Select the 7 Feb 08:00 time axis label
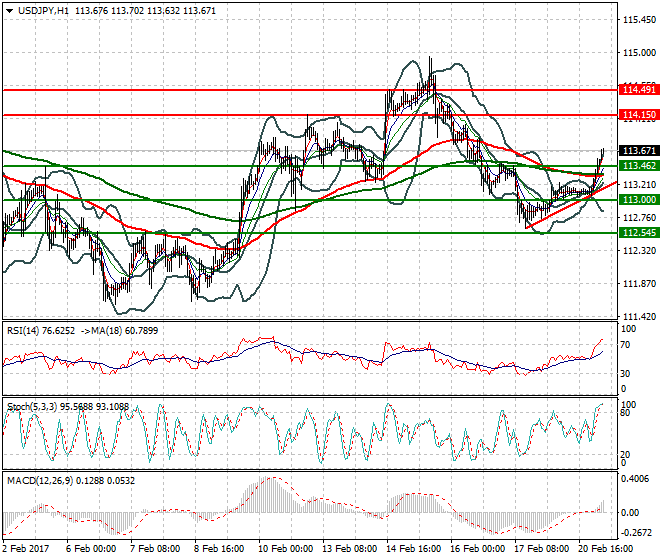This screenshot has width=660, height=560. [155, 549]
